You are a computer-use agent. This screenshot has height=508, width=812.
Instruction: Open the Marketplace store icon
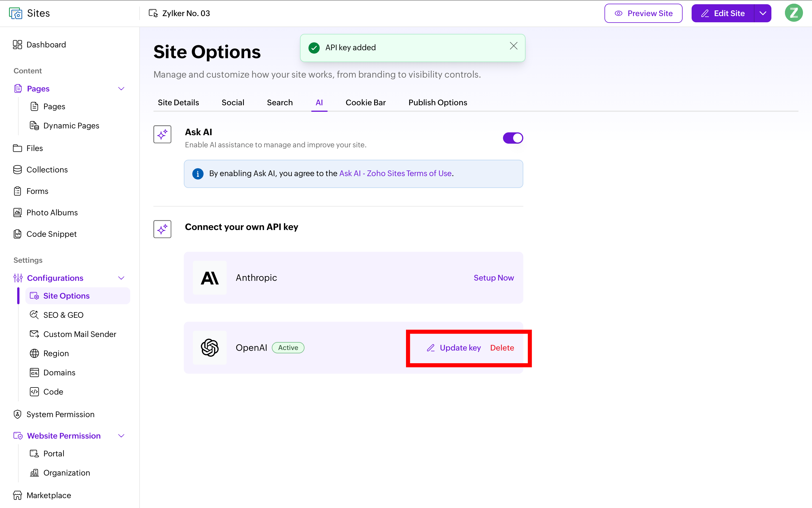(17, 495)
